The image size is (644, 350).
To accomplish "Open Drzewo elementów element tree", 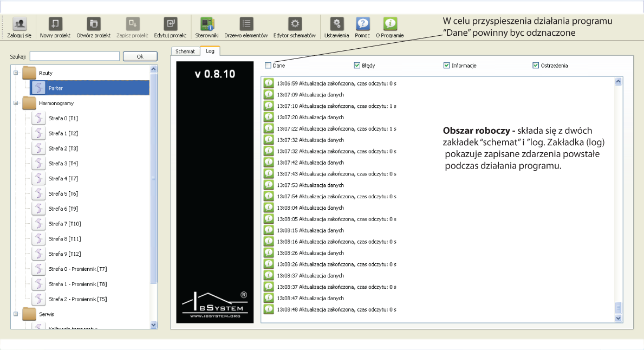I will click(x=246, y=24).
